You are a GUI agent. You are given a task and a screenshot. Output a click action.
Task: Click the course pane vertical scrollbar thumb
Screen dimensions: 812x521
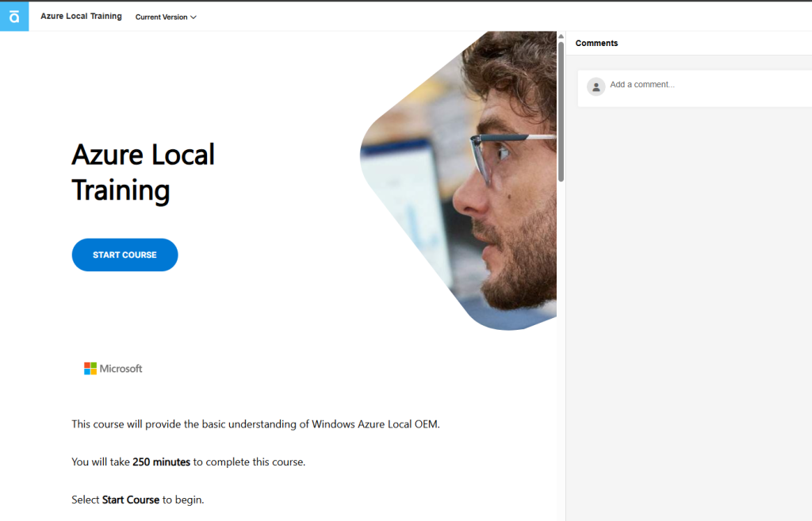561,111
